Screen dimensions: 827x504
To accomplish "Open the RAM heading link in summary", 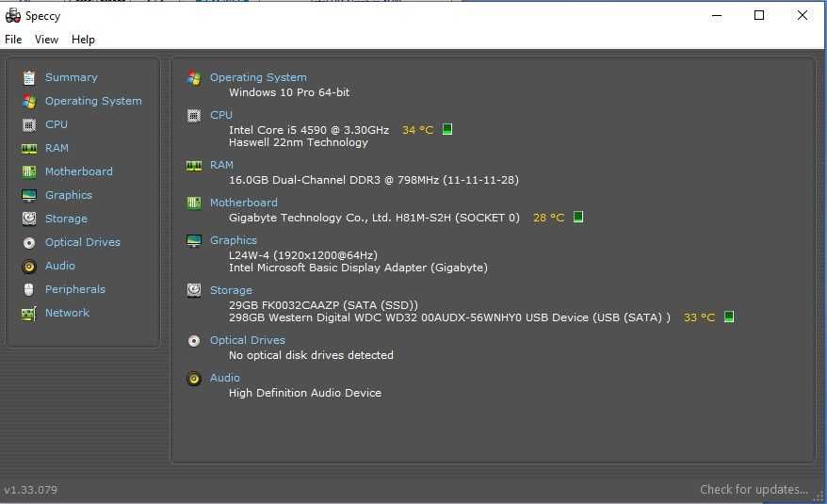I will click(x=221, y=165).
